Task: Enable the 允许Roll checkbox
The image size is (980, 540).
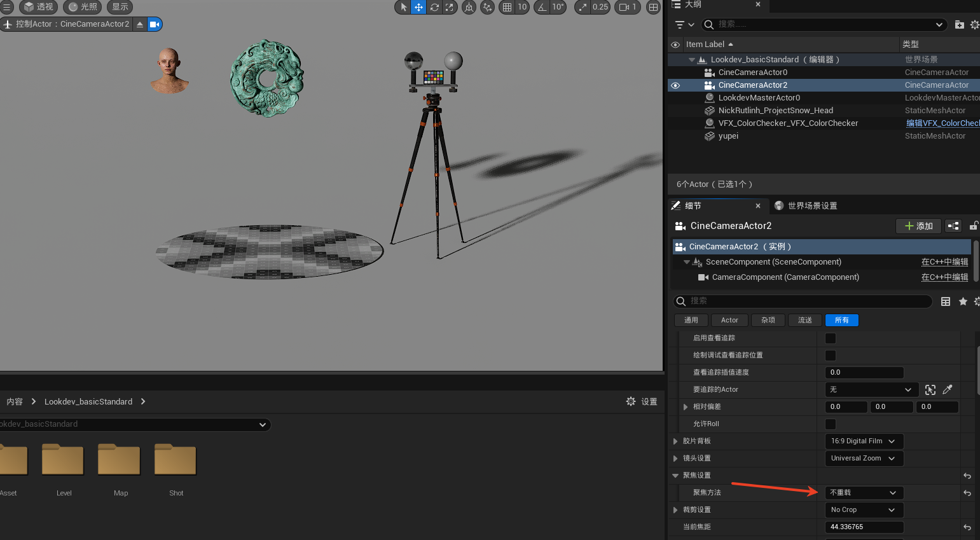Action: tap(831, 424)
